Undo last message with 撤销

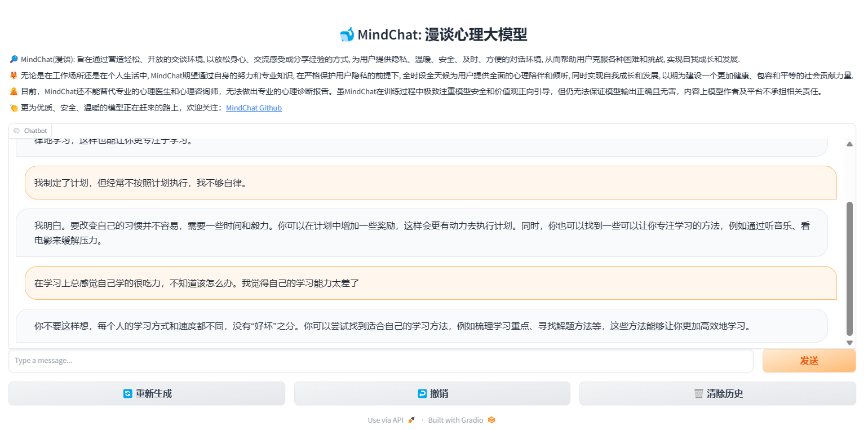pos(432,393)
